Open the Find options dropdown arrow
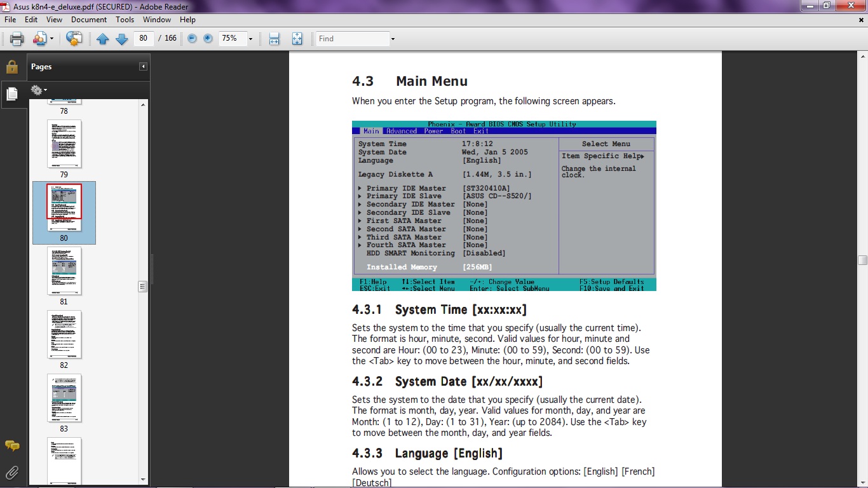Screen dimensions: 868x488 click(393, 39)
